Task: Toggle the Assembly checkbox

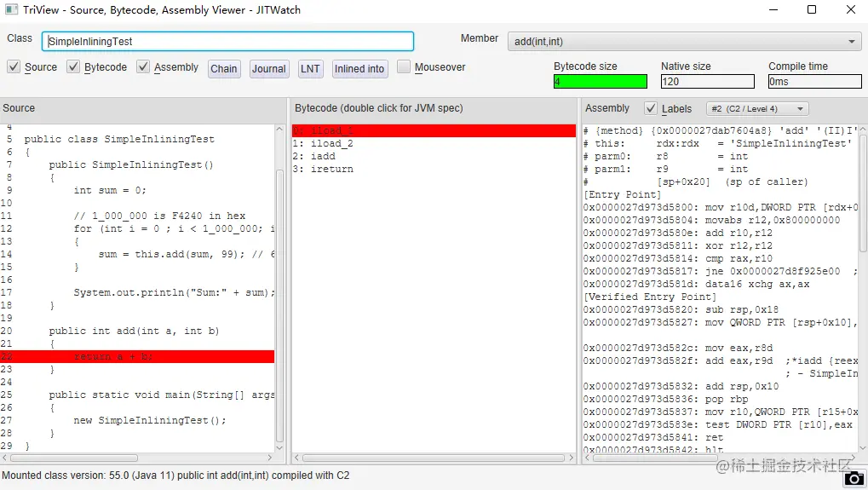Action: [143, 67]
